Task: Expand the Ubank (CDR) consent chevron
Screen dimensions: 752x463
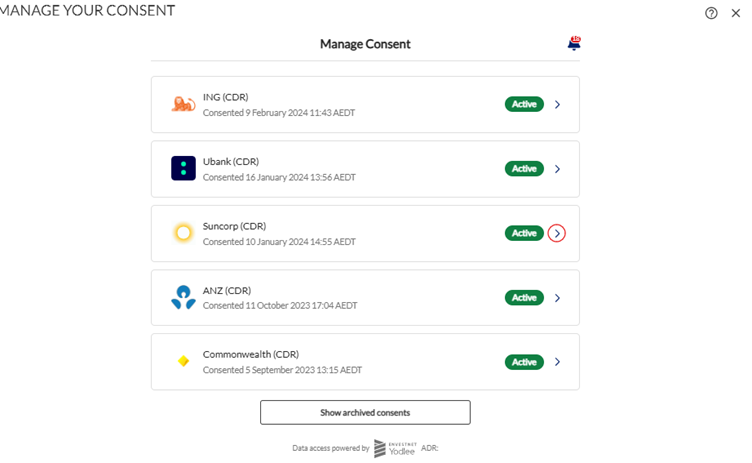Action: click(557, 169)
